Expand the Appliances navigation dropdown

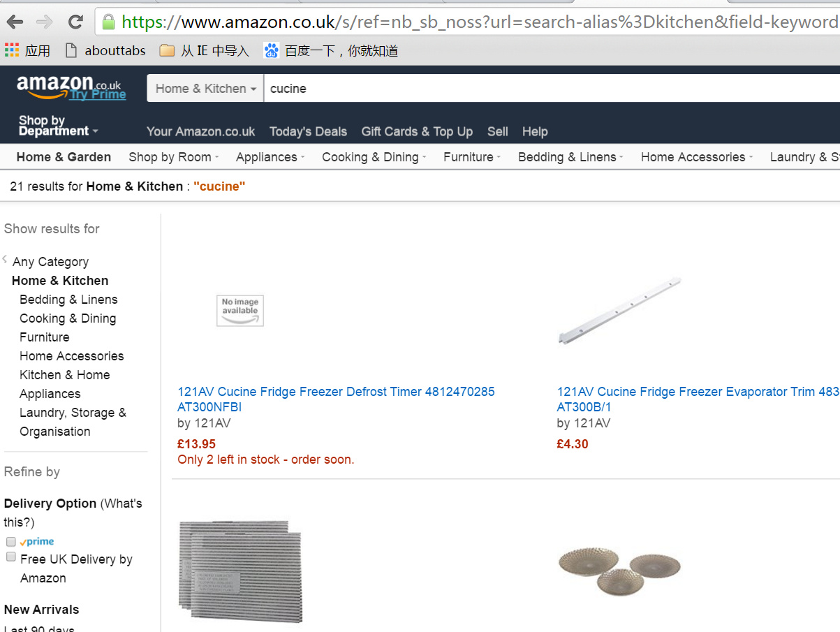[x=270, y=157]
